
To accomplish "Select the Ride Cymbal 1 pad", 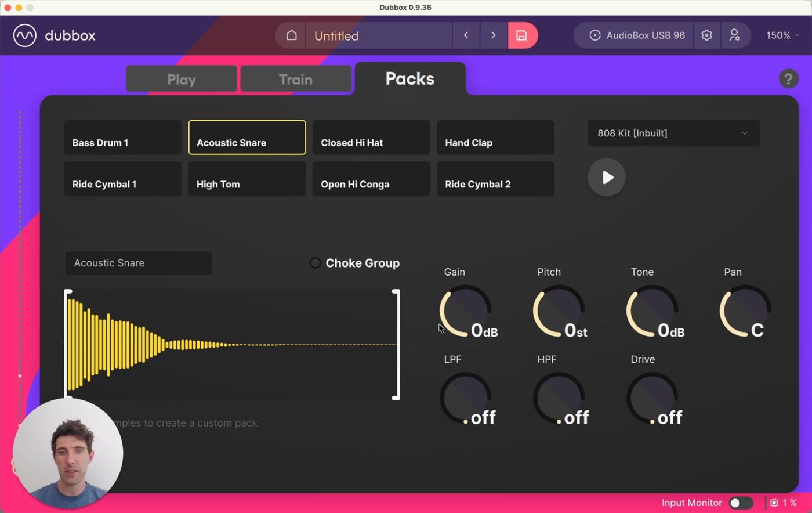I will (123, 179).
